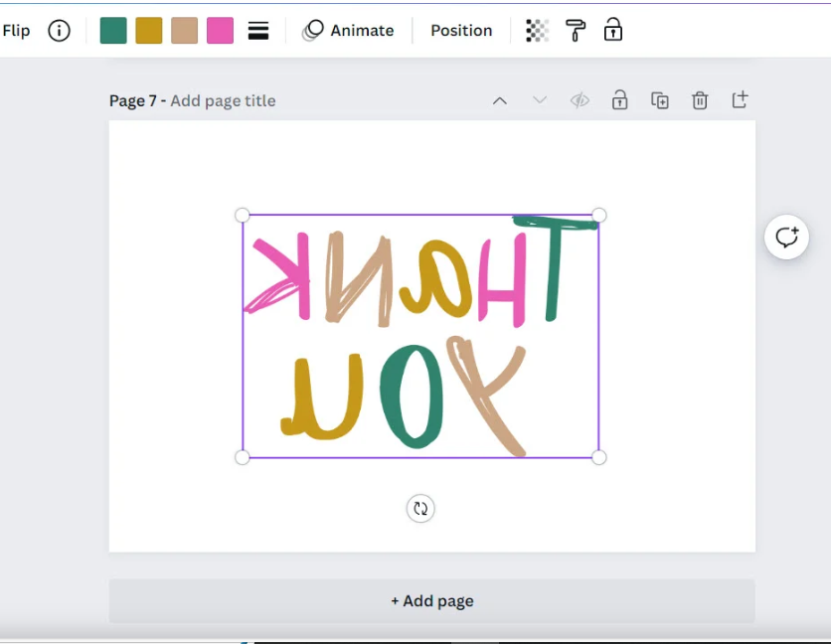Image resolution: width=831 pixels, height=644 pixels.
Task: Toggle the lock icon in the top toolbar
Action: click(613, 31)
